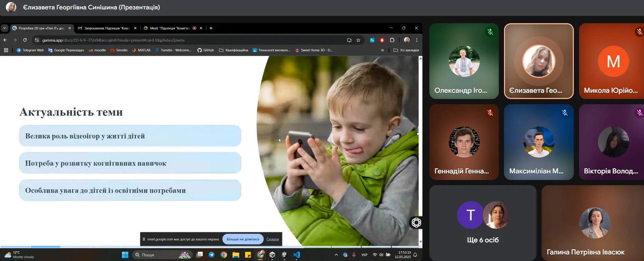
Task: Open the red shield extension icon
Action: [x=382, y=40]
